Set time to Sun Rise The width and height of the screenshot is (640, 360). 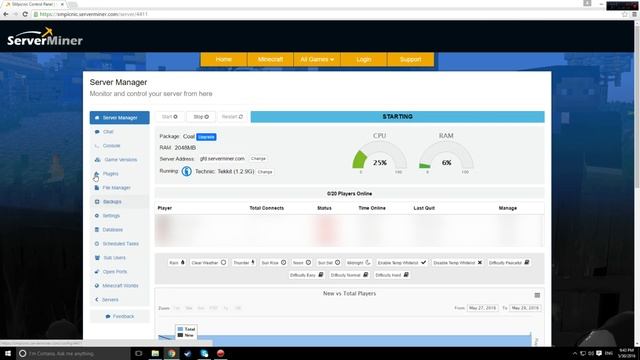[273, 262]
